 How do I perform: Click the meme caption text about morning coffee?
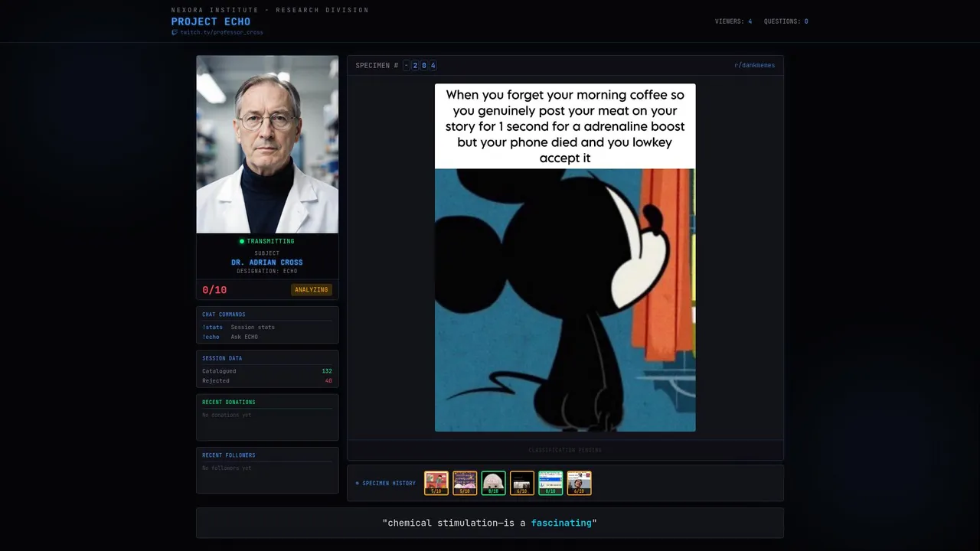pos(565,126)
